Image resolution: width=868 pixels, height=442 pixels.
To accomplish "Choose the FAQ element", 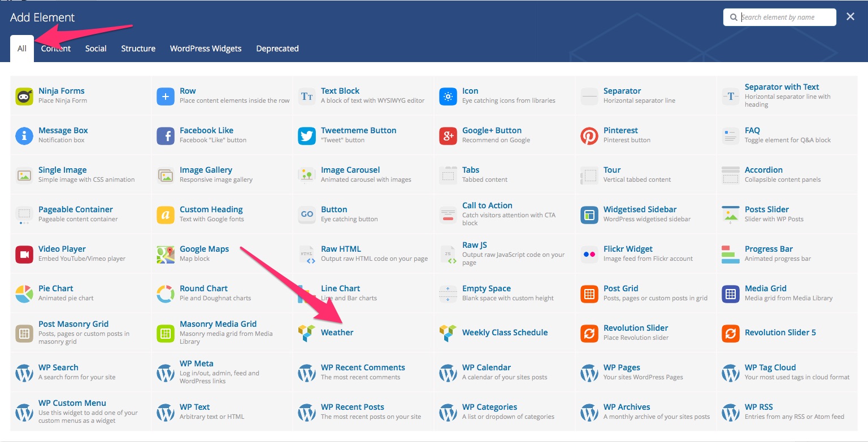I will tap(787, 135).
